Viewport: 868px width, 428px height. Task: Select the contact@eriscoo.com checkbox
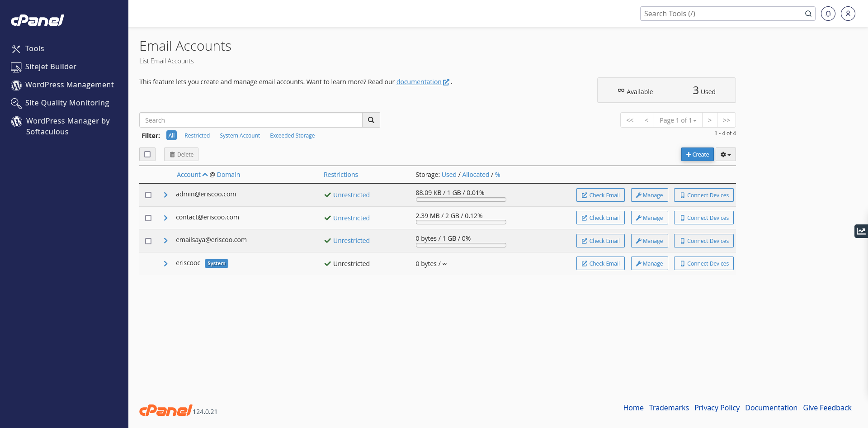[x=148, y=218]
